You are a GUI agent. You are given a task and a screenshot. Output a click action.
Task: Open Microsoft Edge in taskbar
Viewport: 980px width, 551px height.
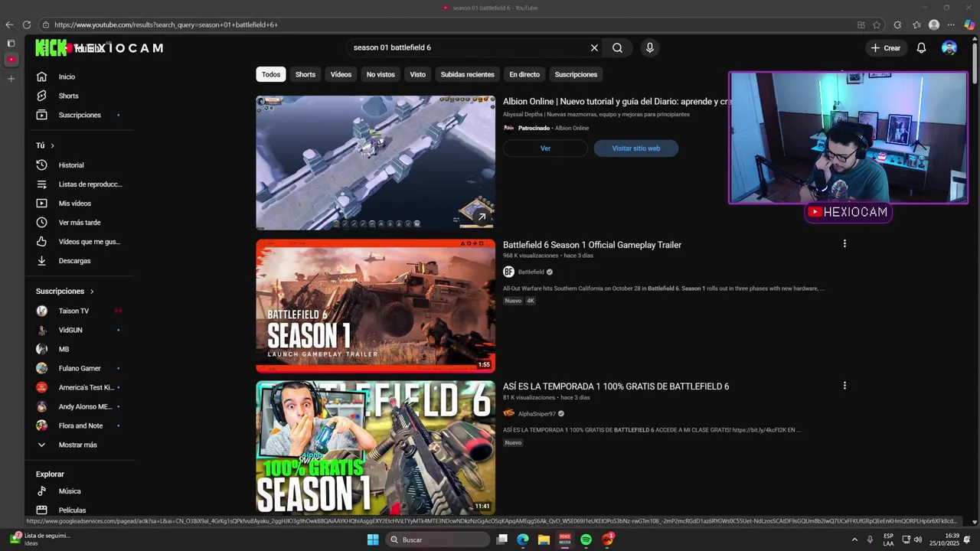pos(523,540)
